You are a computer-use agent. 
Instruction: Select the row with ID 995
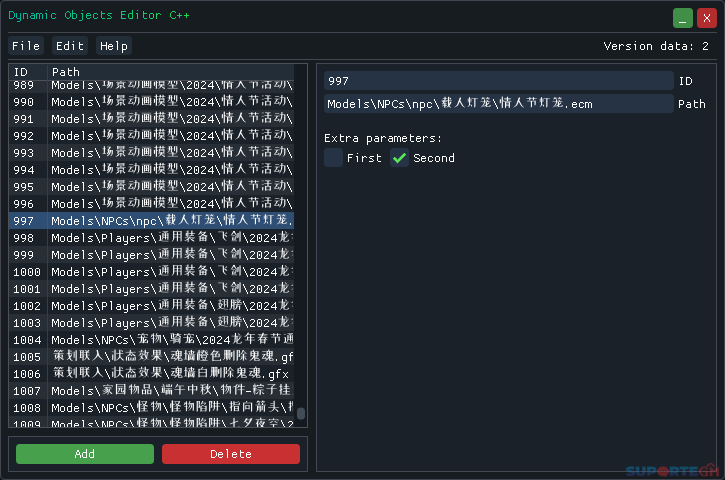coord(151,187)
